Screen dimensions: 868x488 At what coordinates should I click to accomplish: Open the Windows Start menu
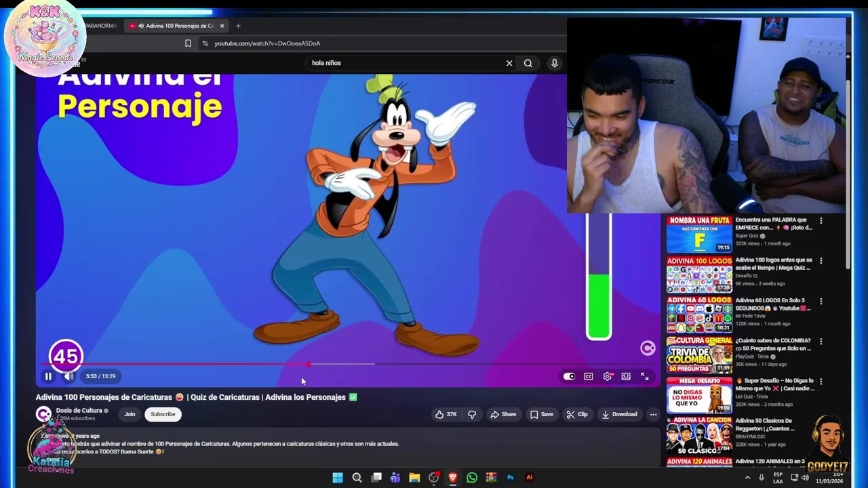(338, 478)
